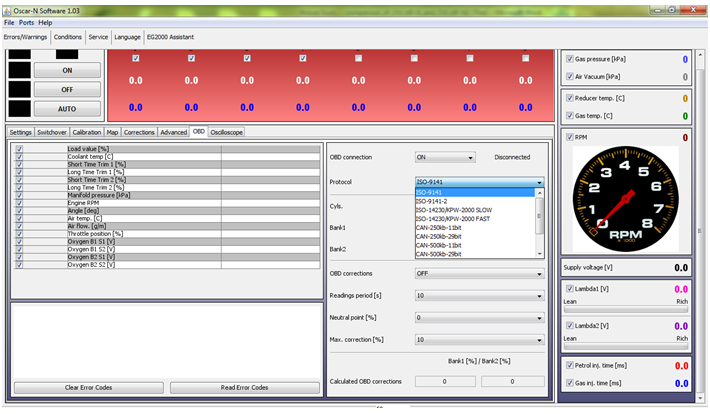Viewport: 710px width, 414px height.
Task: Toggle the eighth injector checkbox in red panel
Action: point(525,58)
